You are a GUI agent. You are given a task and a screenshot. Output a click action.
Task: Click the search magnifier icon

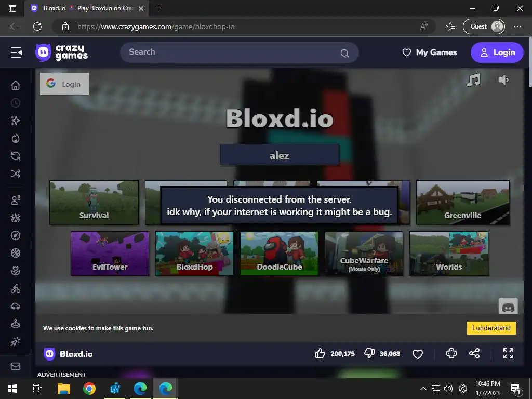(345, 54)
